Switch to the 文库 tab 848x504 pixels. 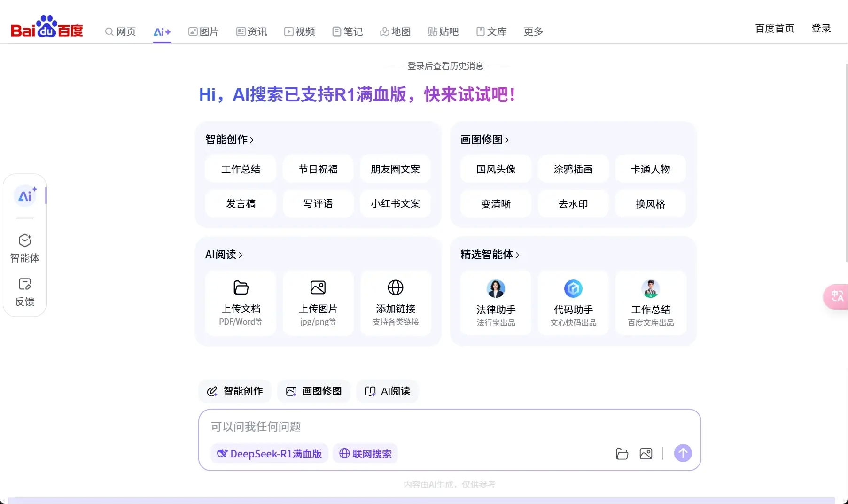491,31
